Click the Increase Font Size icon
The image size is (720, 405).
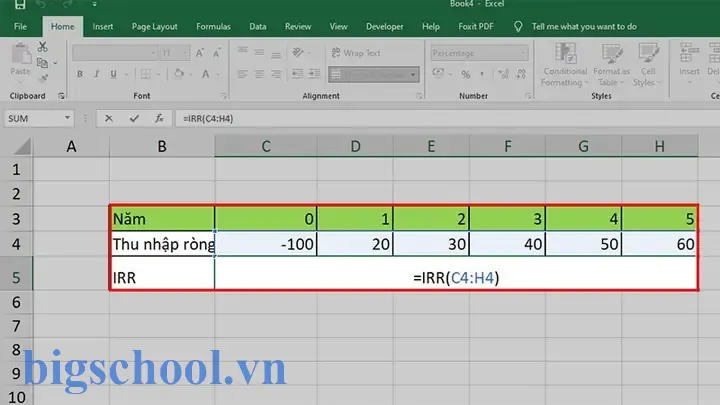pos(200,53)
